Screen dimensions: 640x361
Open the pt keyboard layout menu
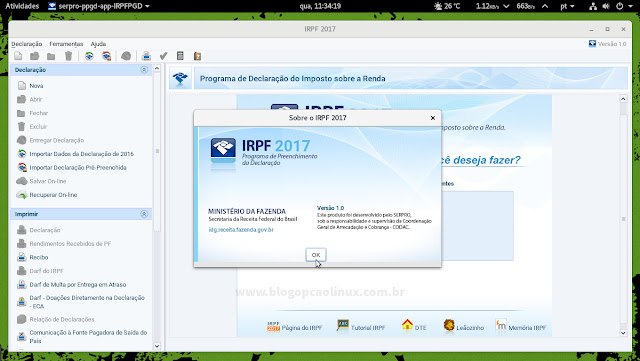(567, 6)
